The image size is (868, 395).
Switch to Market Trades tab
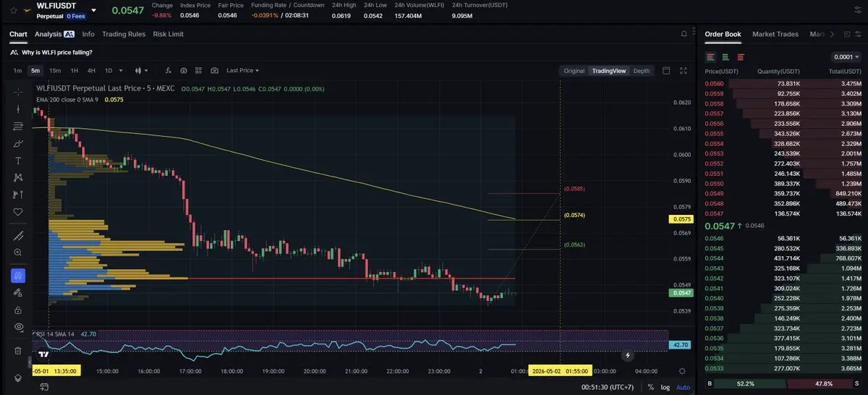point(777,34)
